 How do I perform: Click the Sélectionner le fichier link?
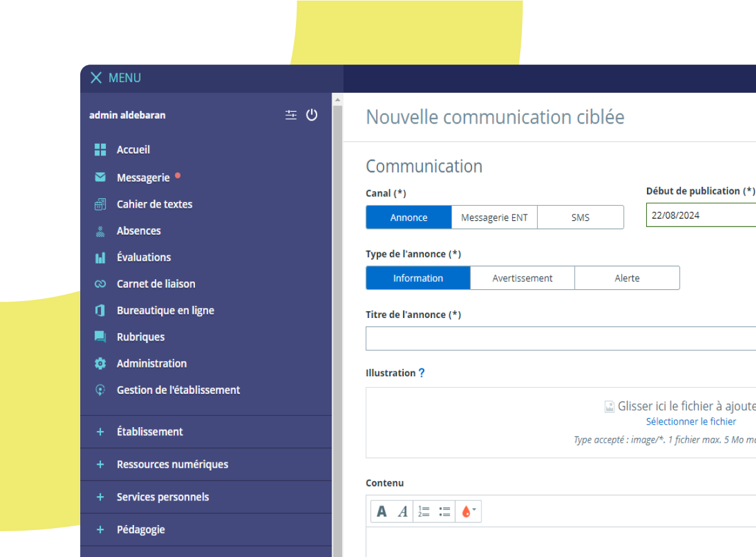point(691,422)
